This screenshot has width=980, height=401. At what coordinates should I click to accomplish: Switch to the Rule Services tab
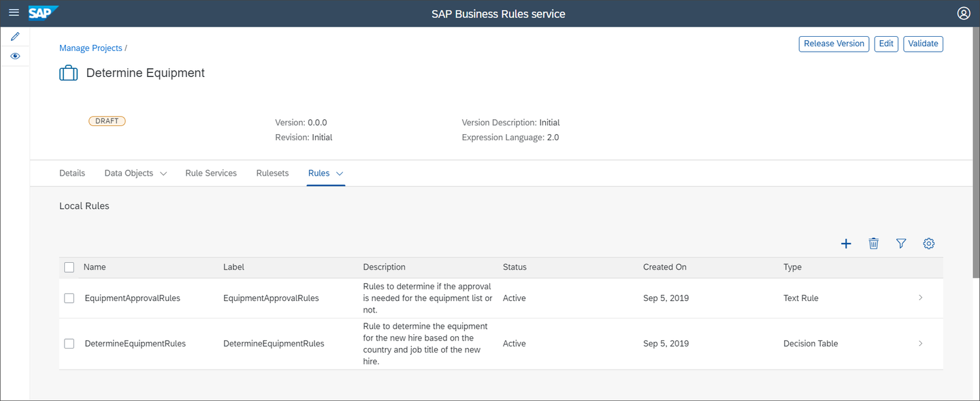211,173
